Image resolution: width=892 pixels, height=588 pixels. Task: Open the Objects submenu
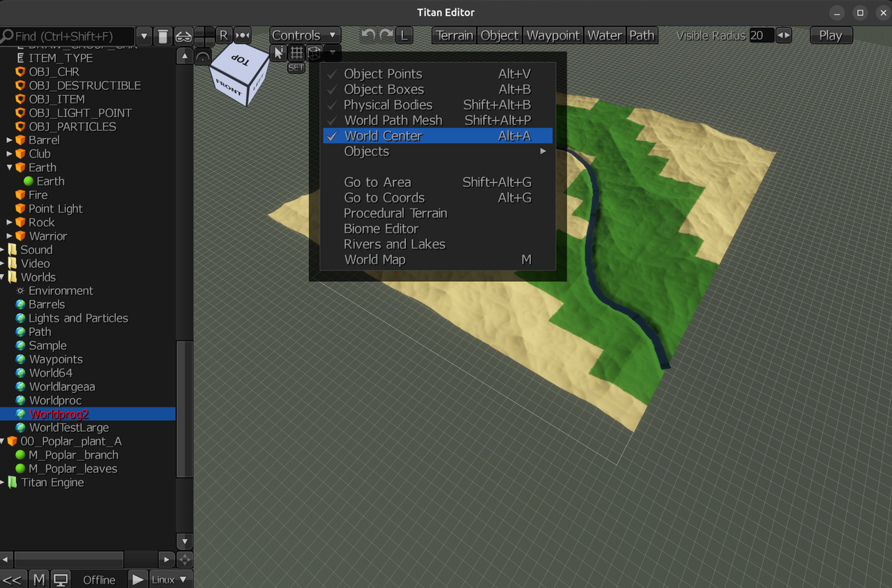pyautogui.click(x=438, y=151)
